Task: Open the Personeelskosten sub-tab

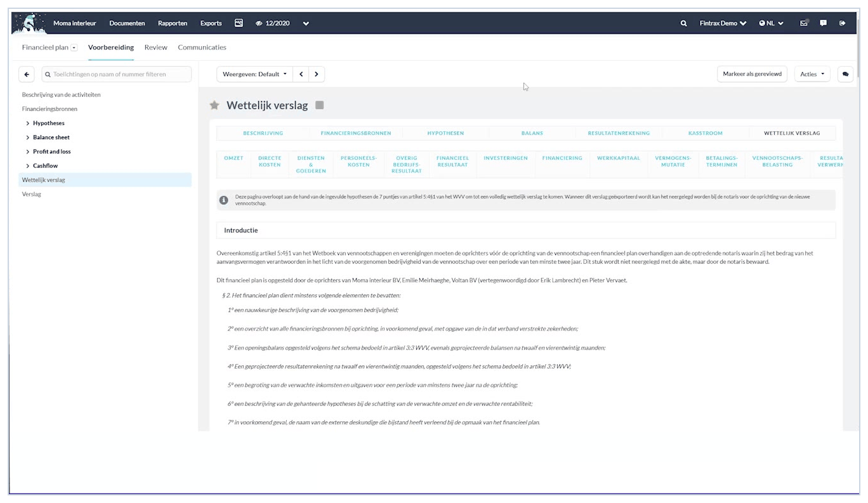Action: click(358, 161)
